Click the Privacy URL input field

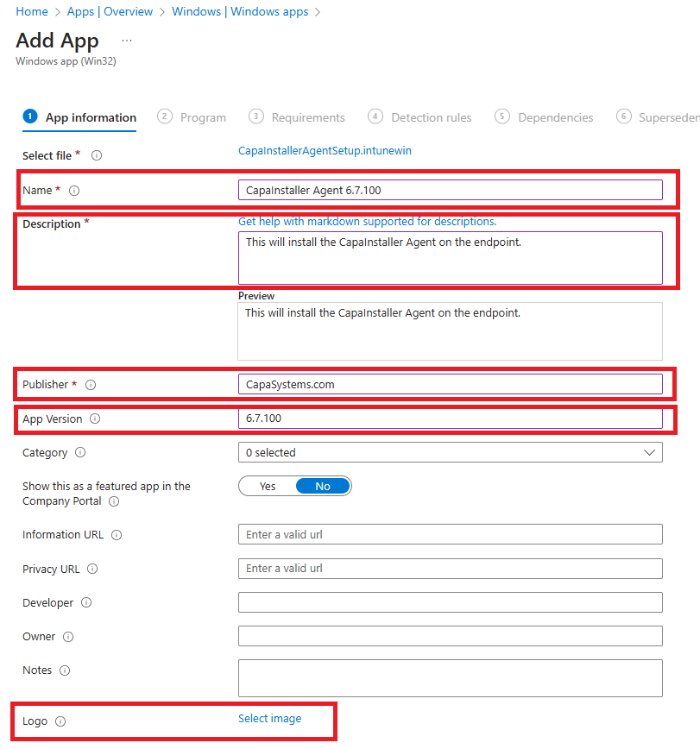[450, 569]
